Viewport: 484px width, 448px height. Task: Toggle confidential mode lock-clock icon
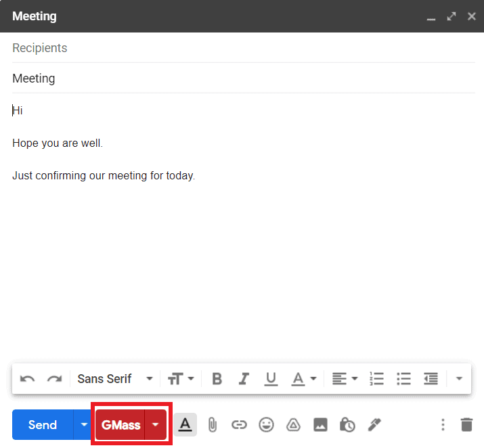(x=347, y=425)
